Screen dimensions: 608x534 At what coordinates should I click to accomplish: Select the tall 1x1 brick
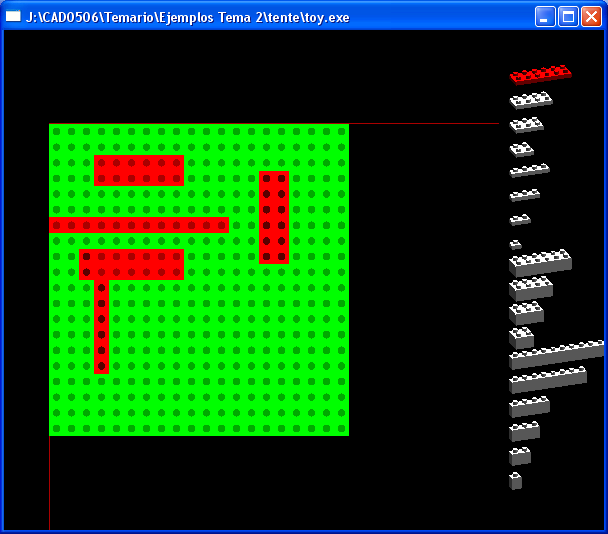[x=515, y=481]
